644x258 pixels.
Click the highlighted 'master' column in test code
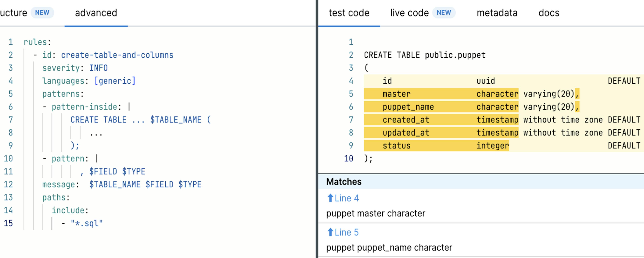point(396,94)
